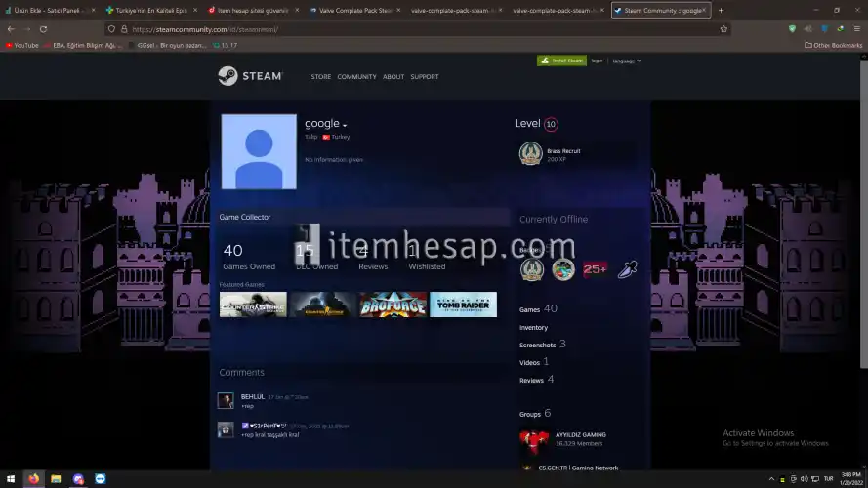This screenshot has width=868, height=488.
Task: Show hidden icons in the system tray
Action: click(772, 479)
